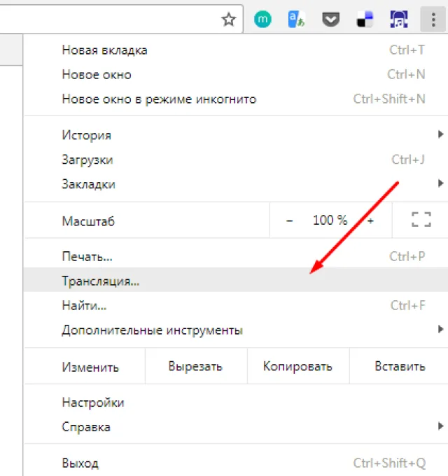Image resolution: width=448 pixels, height=476 pixels.
Task: Select 'Печать…' menu item
Action: point(236,256)
